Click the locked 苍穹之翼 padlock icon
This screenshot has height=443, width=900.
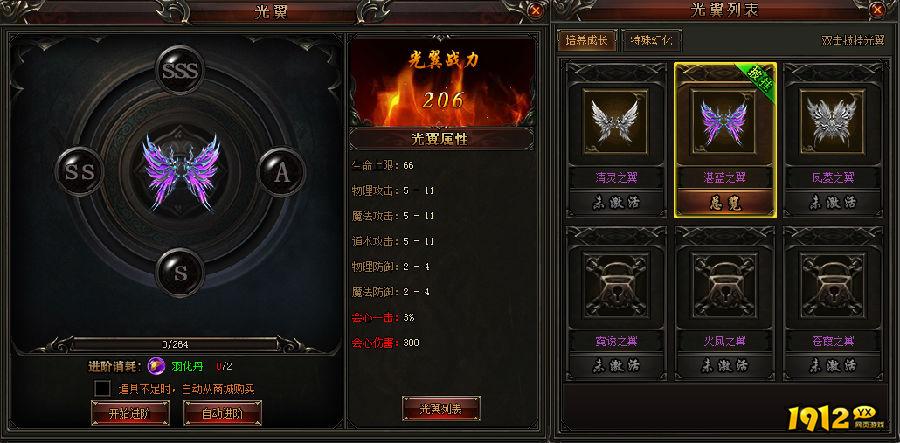point(832,285)
